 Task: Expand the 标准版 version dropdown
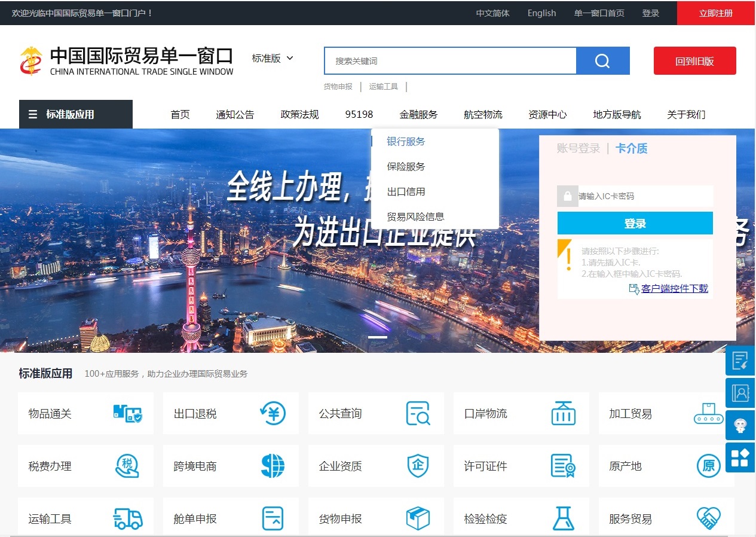click(273, 59)
